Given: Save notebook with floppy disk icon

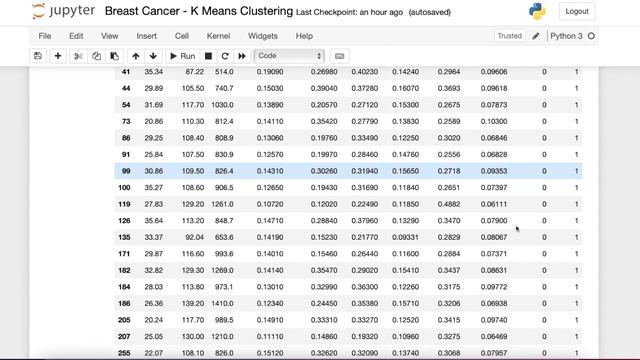Looking at the screenshot, I should 38,56.
